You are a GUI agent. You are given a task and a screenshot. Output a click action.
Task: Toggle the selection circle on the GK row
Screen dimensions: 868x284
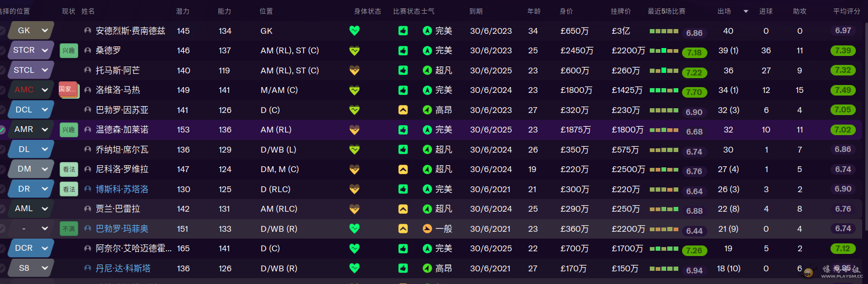pos(2,31)
